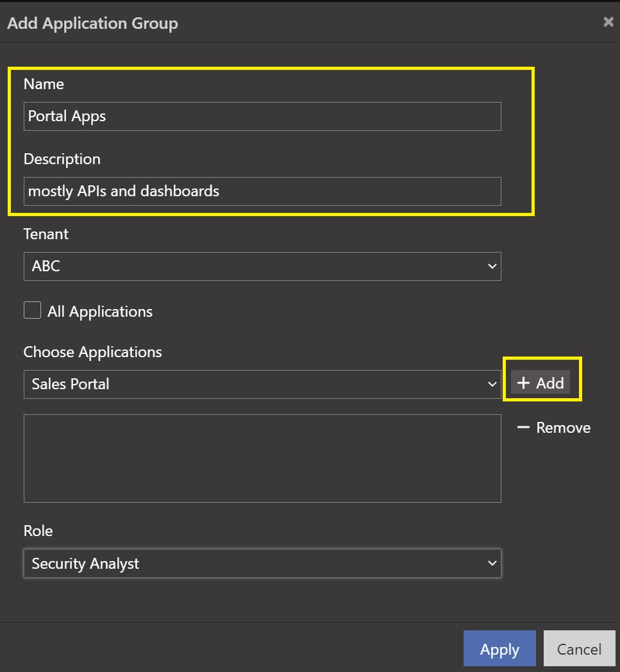Add the Sales Portal application
620x672 pixels.
coord(541,383)
